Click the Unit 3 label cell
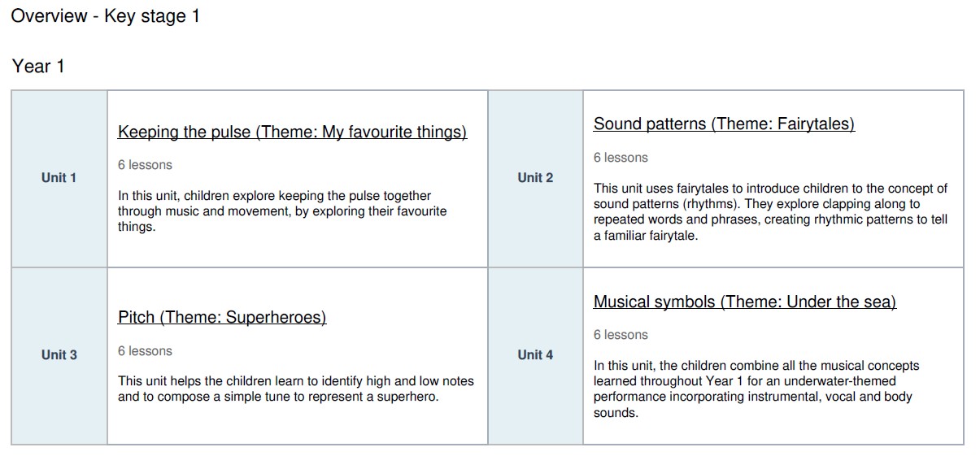This screenshot has height=456, width=980. click(59, 355)
